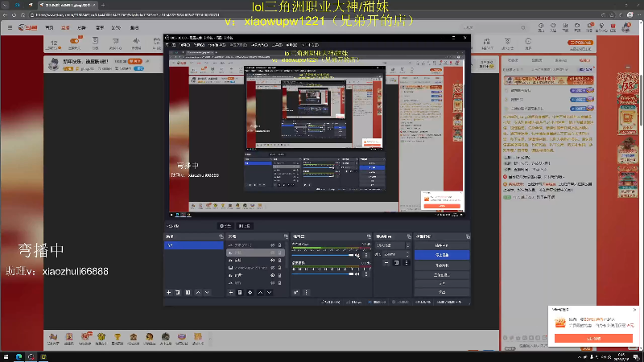This screenshot has height=362, width=644.
Task: Open three-dot menu of first audio channel
Action: [x=366, y=255]
